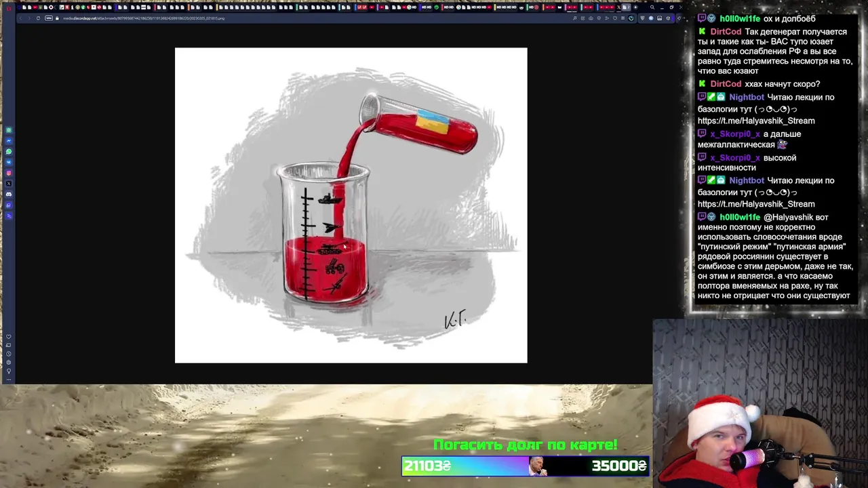The width and height of the screenshot is (868, 488).
Task: Go back with the browser back arrow
Action: [x=20, y=18]
